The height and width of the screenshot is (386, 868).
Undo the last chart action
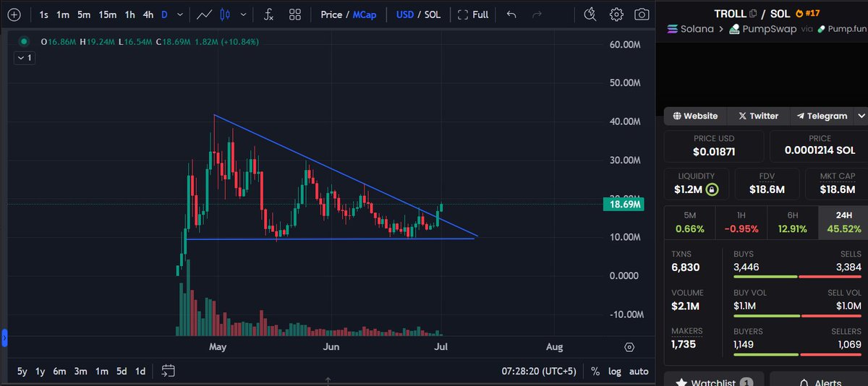(511, 14)
